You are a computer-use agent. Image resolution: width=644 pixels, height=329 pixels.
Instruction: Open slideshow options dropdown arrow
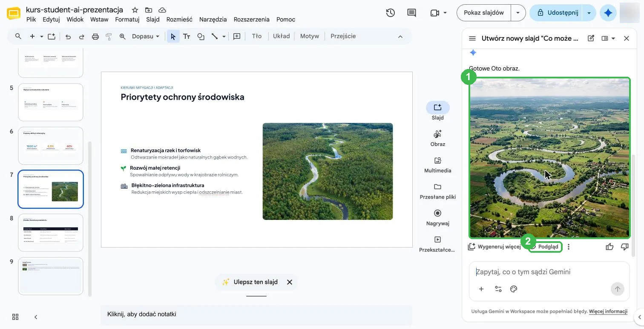(x=518, y=13)
